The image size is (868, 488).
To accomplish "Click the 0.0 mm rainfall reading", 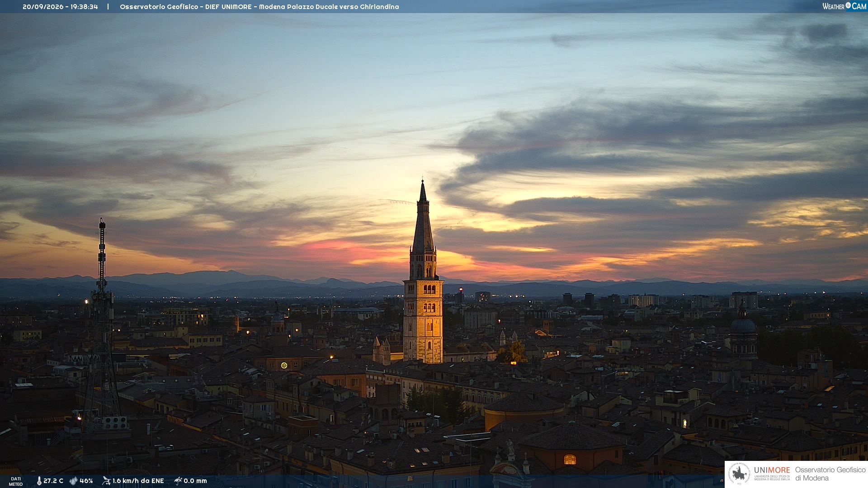I will coord(195,481).
